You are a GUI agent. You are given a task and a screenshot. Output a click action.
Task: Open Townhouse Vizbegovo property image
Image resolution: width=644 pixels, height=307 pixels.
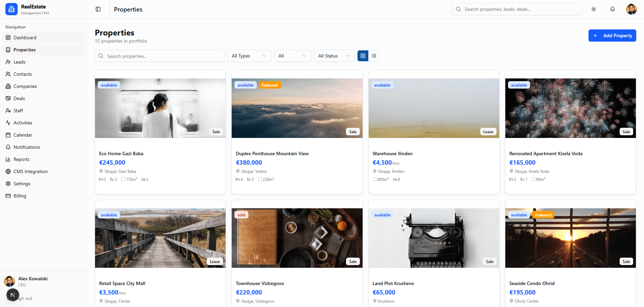tap(297, 238)
